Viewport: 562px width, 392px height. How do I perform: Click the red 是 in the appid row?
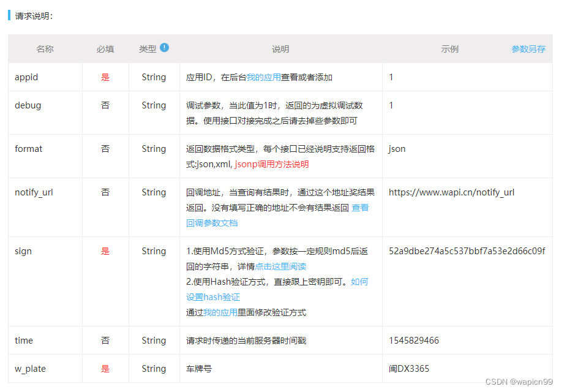105,77
